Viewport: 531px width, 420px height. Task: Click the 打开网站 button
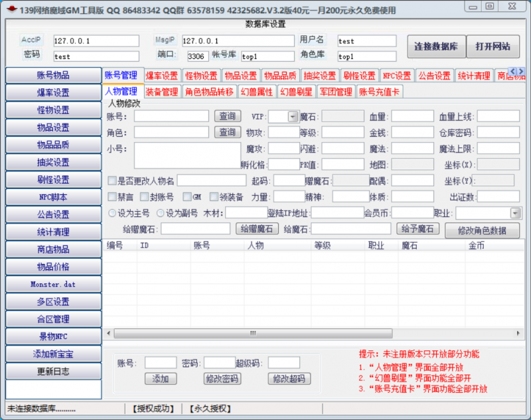[493, 46]
